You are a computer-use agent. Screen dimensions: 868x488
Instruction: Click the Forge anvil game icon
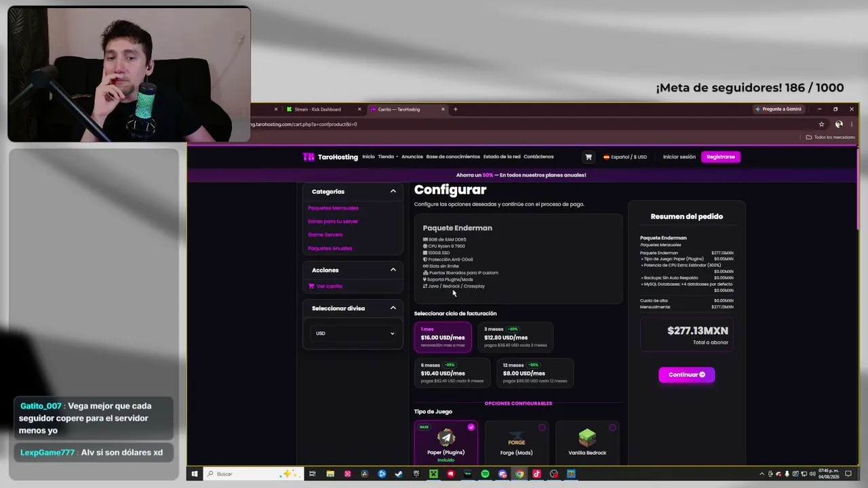pos(516,437)
